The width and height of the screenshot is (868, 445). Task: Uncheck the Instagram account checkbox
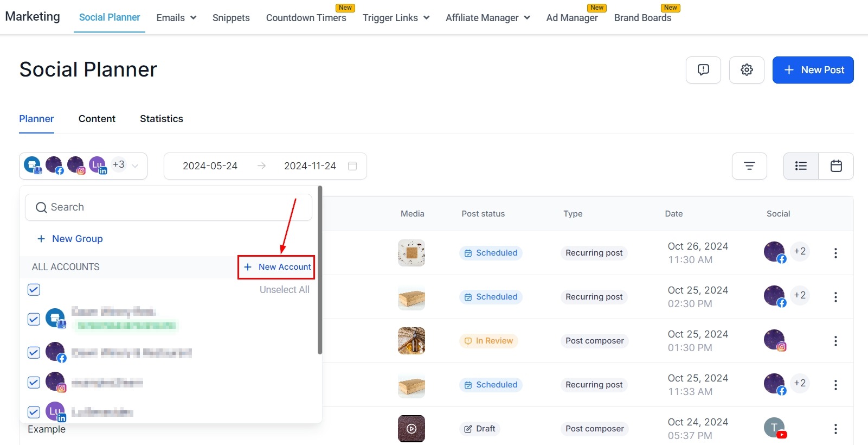tap(34, 383)
